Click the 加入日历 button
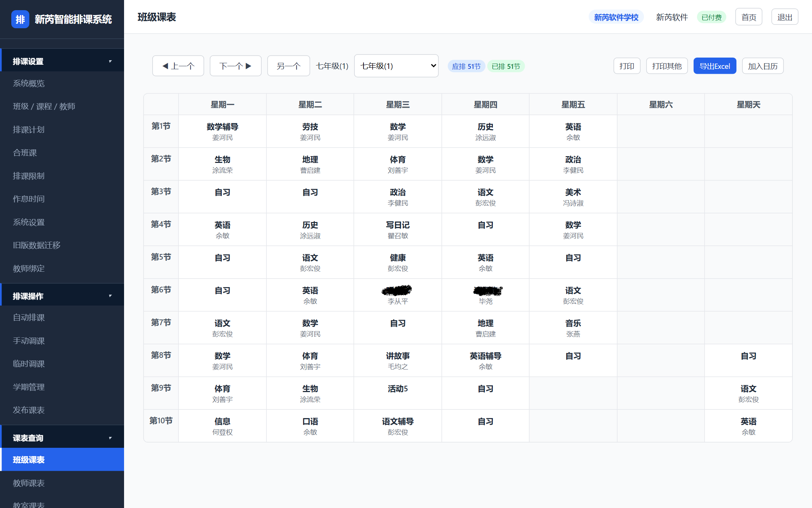Screen dimensions: 812x508 [763, 66]
